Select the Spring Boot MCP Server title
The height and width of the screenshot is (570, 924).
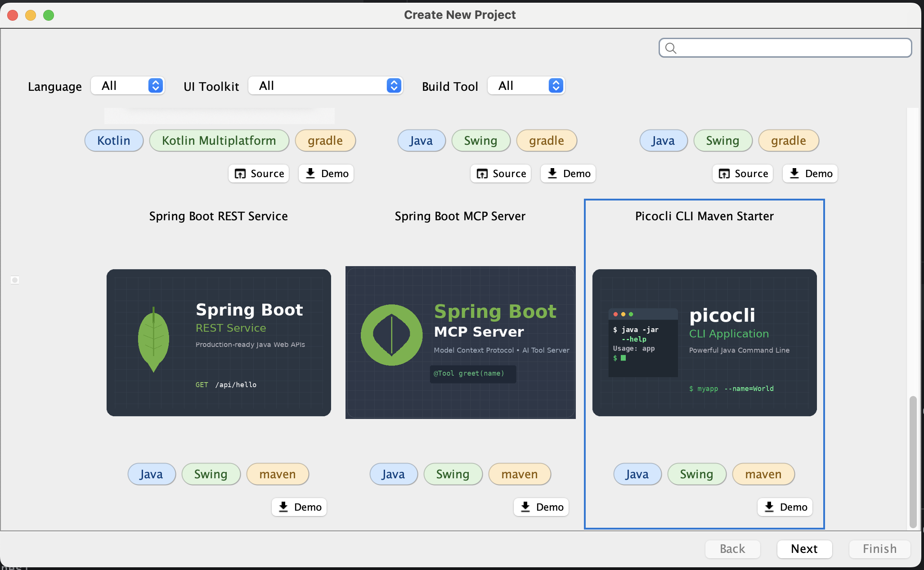click(x=460, y=216)
